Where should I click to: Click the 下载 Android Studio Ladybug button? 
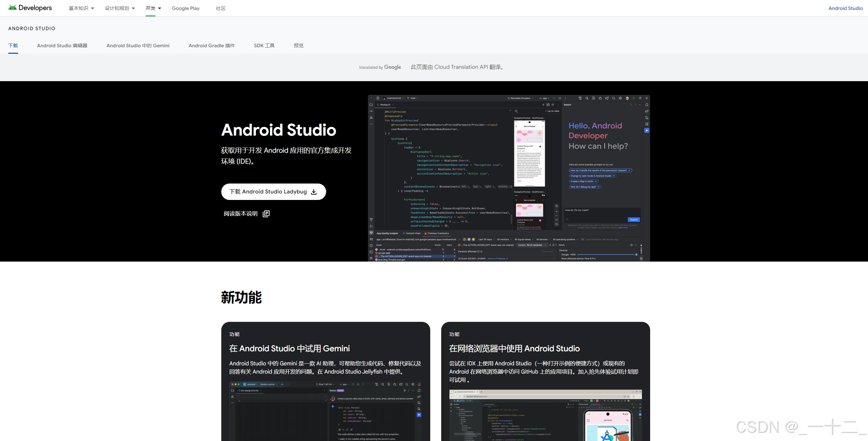pos(268,192)
